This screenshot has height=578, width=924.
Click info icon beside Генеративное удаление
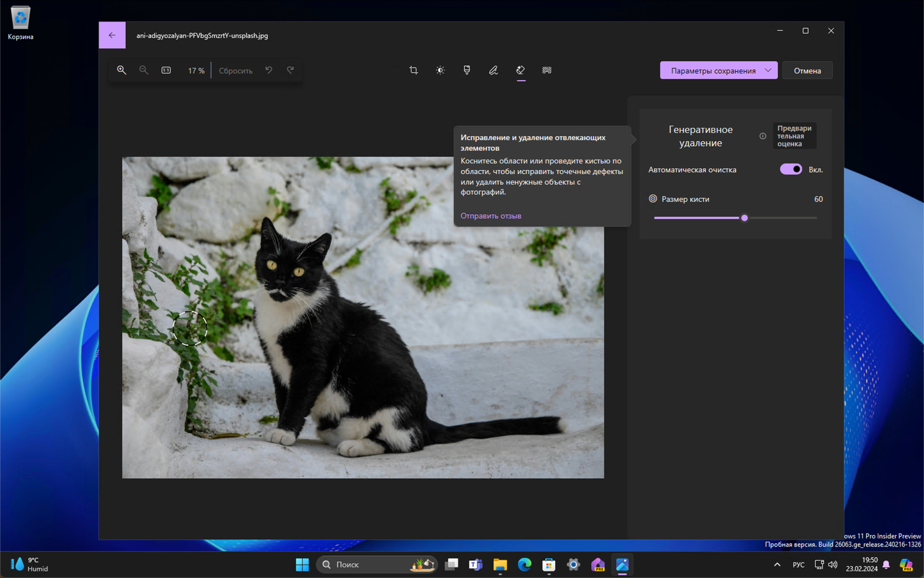[763, 136]
